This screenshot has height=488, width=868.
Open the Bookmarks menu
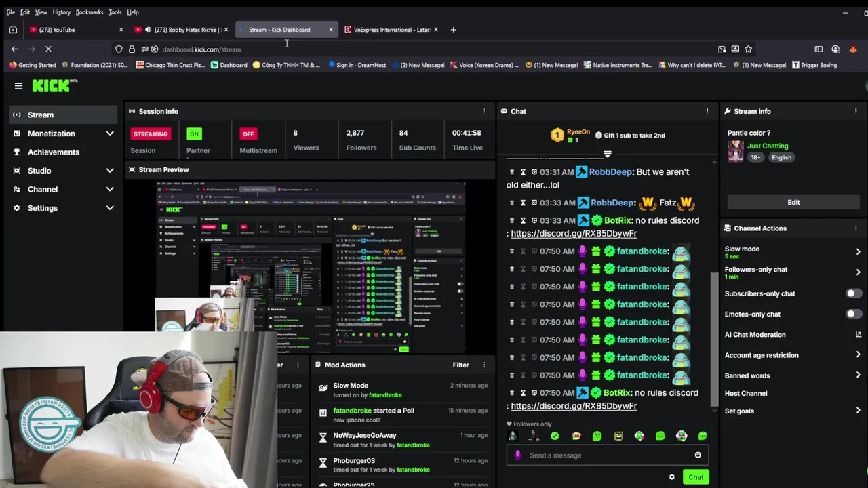coord(90,12)
